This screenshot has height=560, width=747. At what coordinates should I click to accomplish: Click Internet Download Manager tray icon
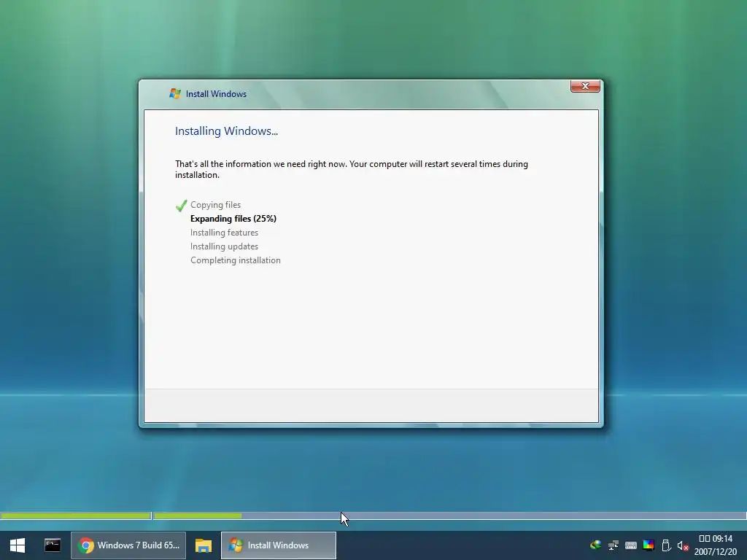point(595,545)
